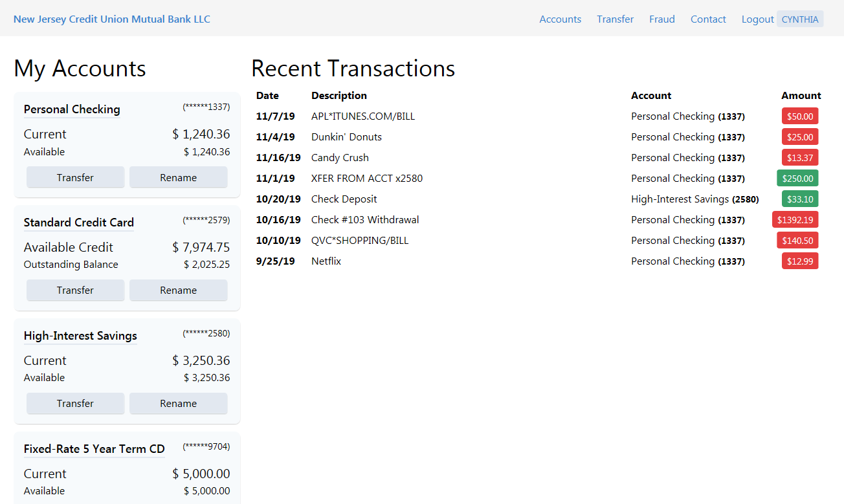Click the 10/20/19 transaction date

pyautogui.click(x=278, y=199)
